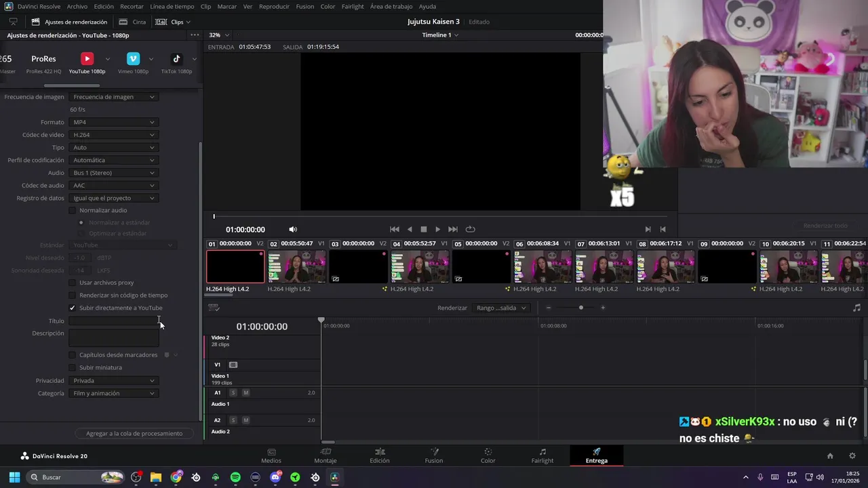Open Categoría Film y animación dropdown
The width and height of the screenshot is (868, 488).
click(x=114, y=393)
